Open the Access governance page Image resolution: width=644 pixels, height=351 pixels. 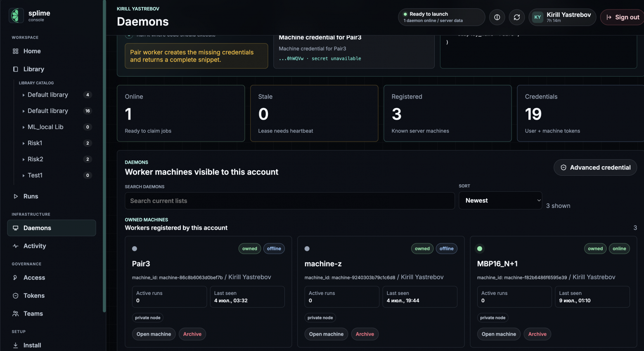52,278
